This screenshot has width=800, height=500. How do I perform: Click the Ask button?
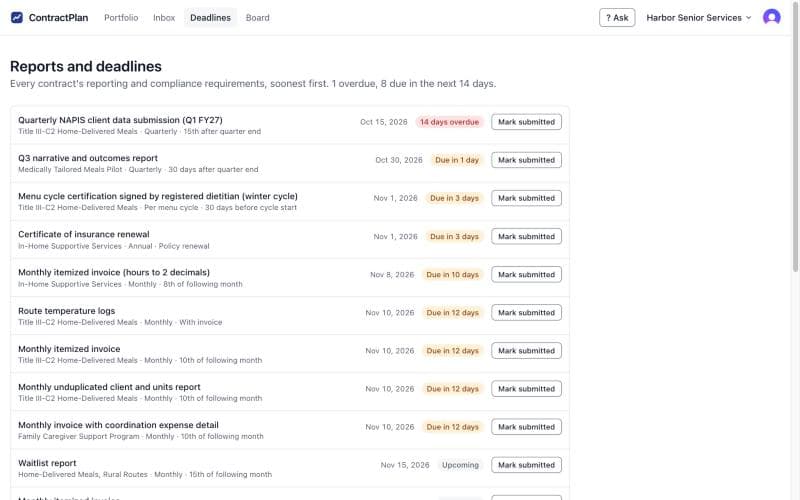pos(617,17)
